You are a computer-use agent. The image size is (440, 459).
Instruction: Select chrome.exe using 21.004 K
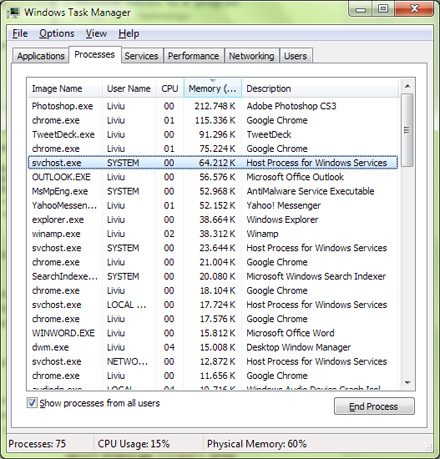[x=213, y=262]
